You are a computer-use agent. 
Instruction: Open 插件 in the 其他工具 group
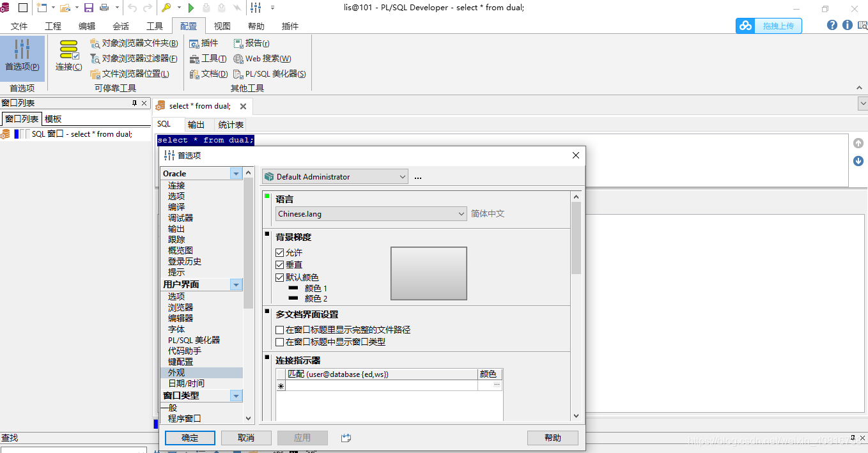tap(204, 43)
